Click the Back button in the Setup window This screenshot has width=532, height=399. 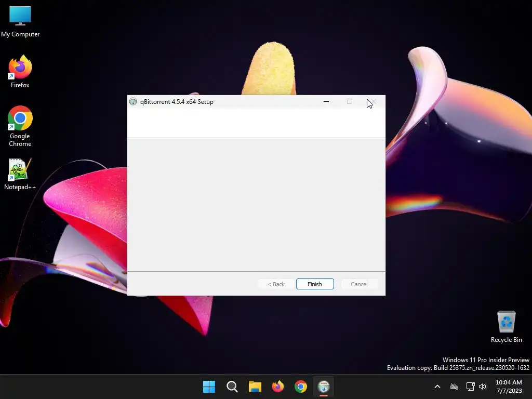tap(276, 284)
